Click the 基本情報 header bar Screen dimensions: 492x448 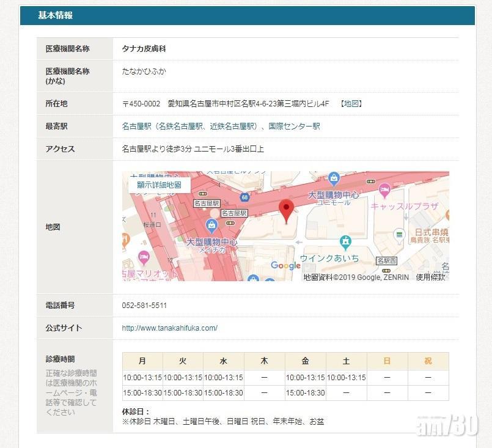point(54,15)
